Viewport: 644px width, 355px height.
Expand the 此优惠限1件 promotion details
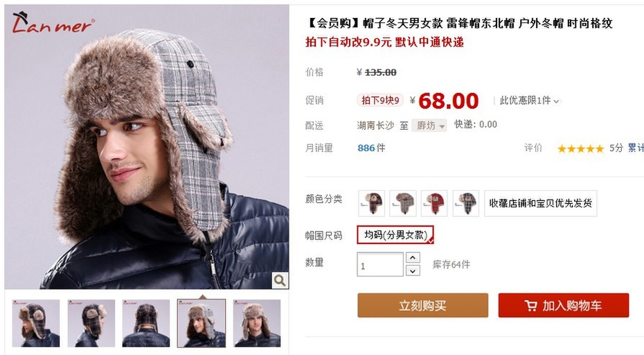529,101
